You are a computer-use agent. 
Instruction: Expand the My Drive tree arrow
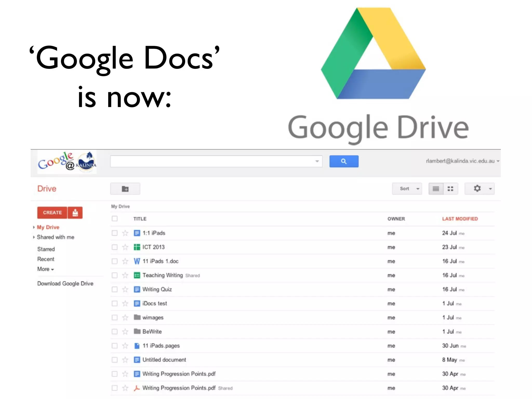(x=34, y=227)
